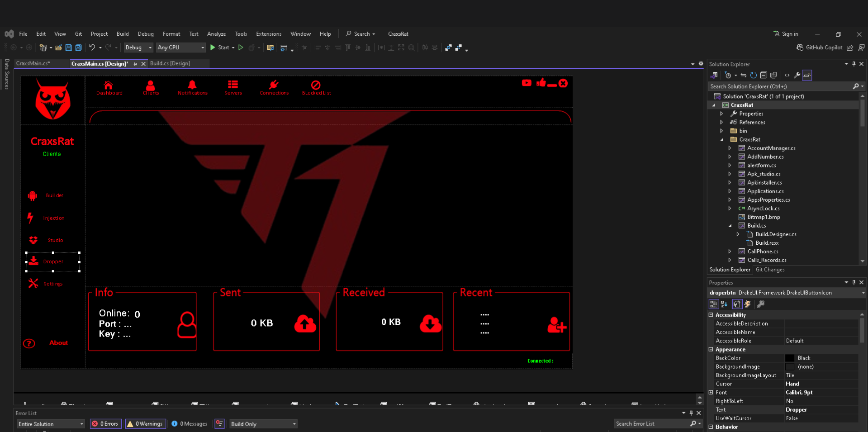868x432 pixels.
Task: Toggle the 0 Errors filter in Error List
Action: point(105,423)
